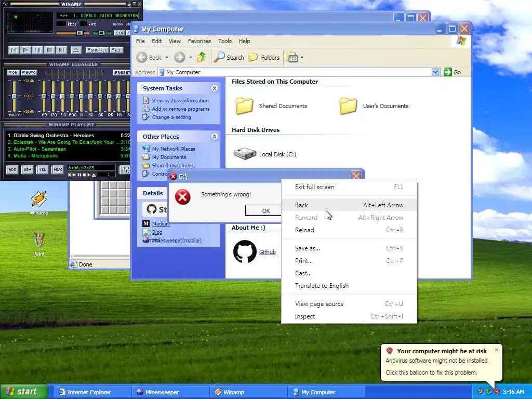This screenshot has width=532, height=399.
Task: Collapse the Other Places panel
Action: 215,137
